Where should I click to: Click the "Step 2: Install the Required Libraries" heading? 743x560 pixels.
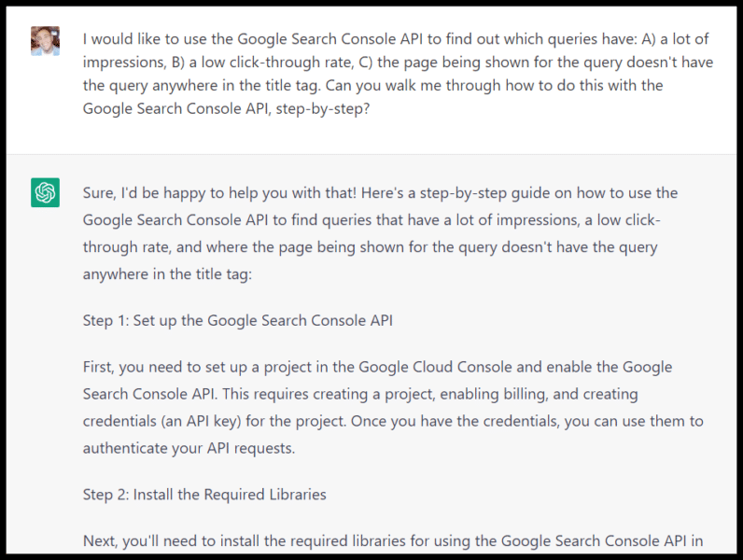tap(204, 494)
